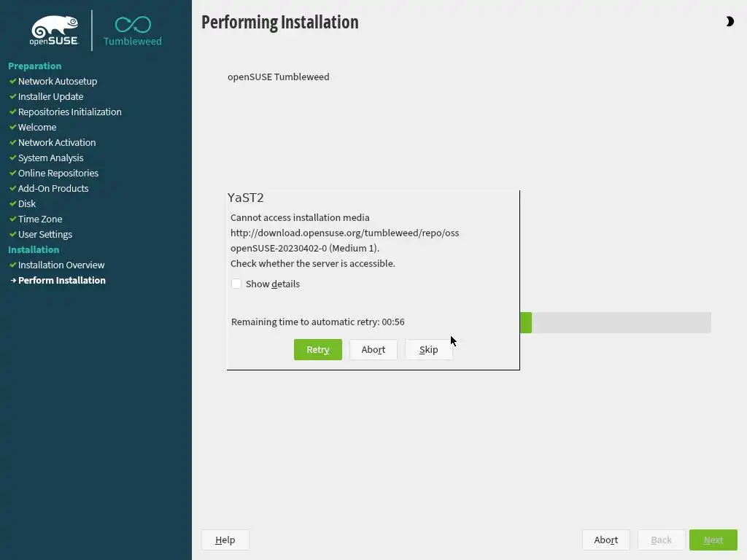Select Time Zone step text
Image resolution: width=747 pixels, height=560 pixels.
[40, 219]
